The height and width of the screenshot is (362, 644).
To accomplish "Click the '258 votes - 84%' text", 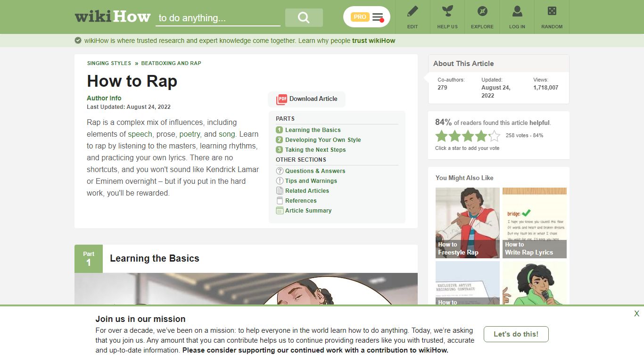I will coord(524,135).
